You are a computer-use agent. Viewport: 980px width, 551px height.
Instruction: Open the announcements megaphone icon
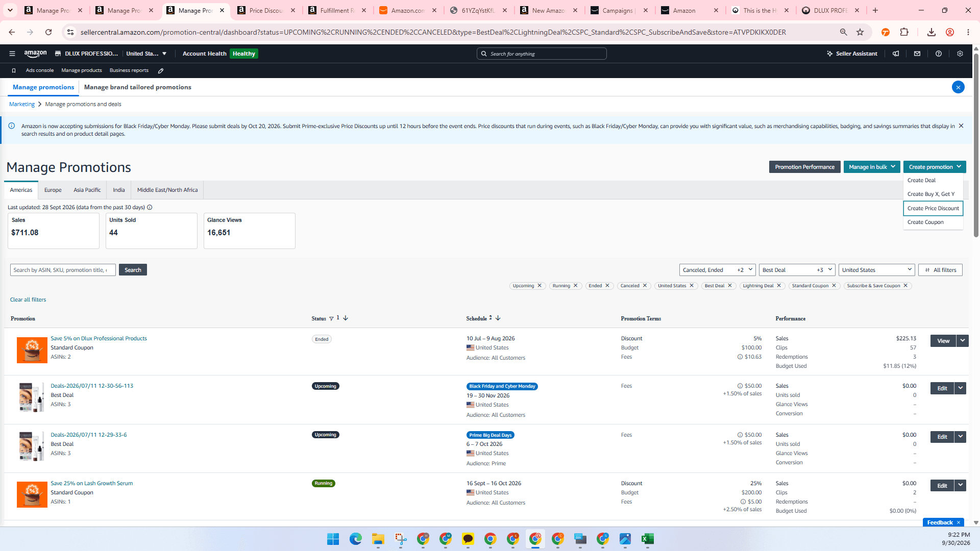(x=896, y=54)
